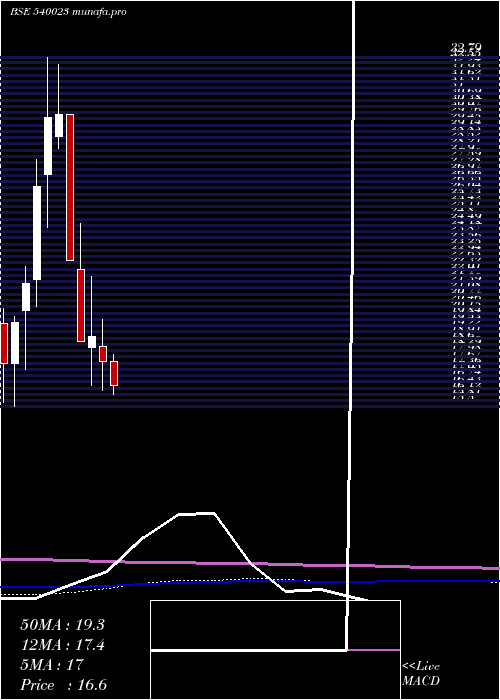Image resolution: width=500 pixels, height=700 pixels.
Task: Click the '5MA : 17' value
Action: click(52, 665)
